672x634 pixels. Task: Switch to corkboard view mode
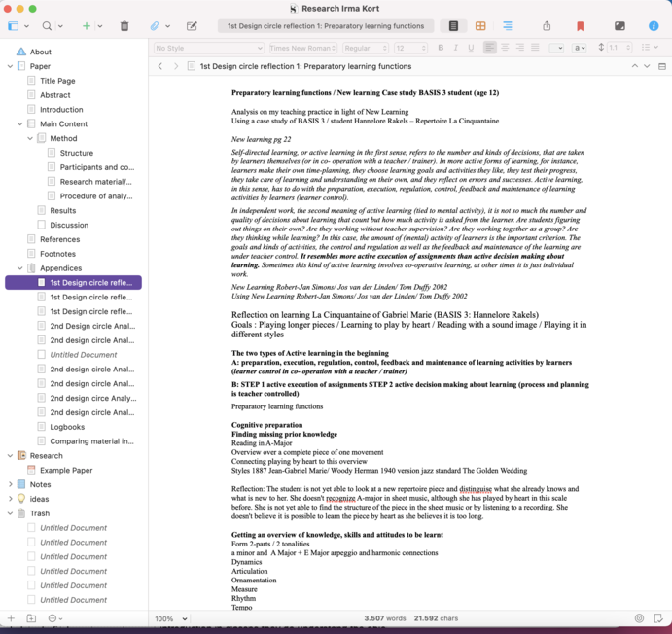point(480,26)
